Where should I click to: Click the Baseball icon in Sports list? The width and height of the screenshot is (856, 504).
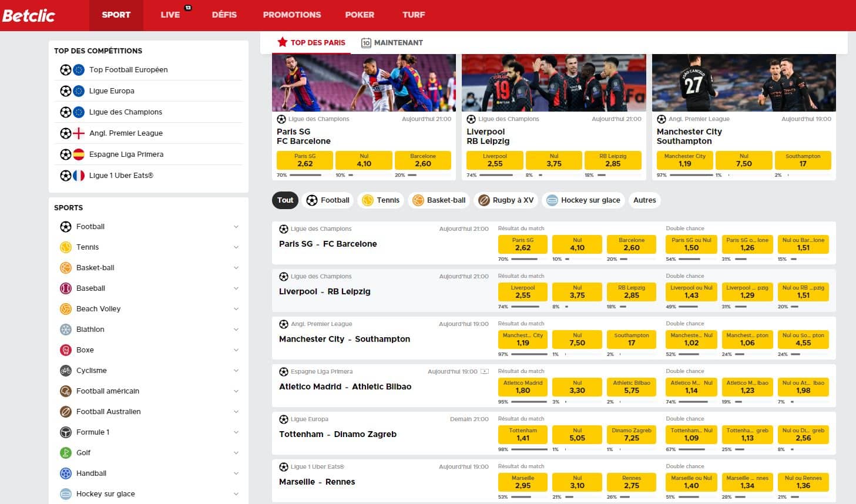tap(66, 288)
